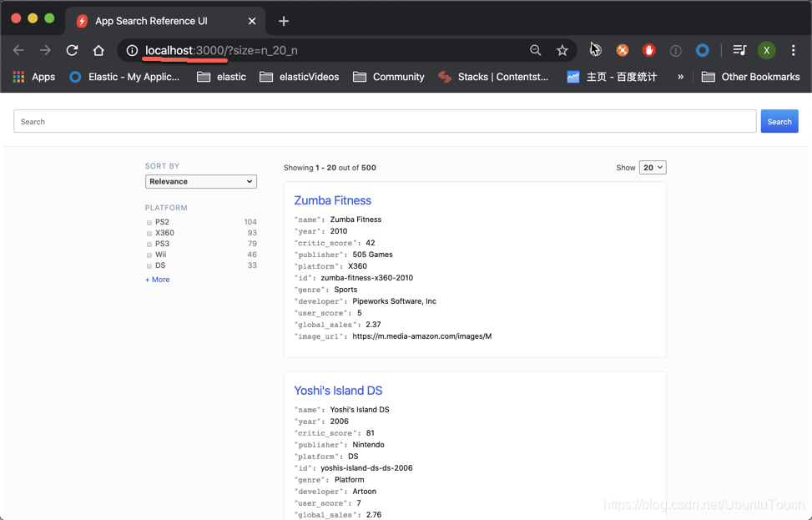Go back using the browser back arrow
Viewport: 812px width, 520px height.
[x=18, y=50]
